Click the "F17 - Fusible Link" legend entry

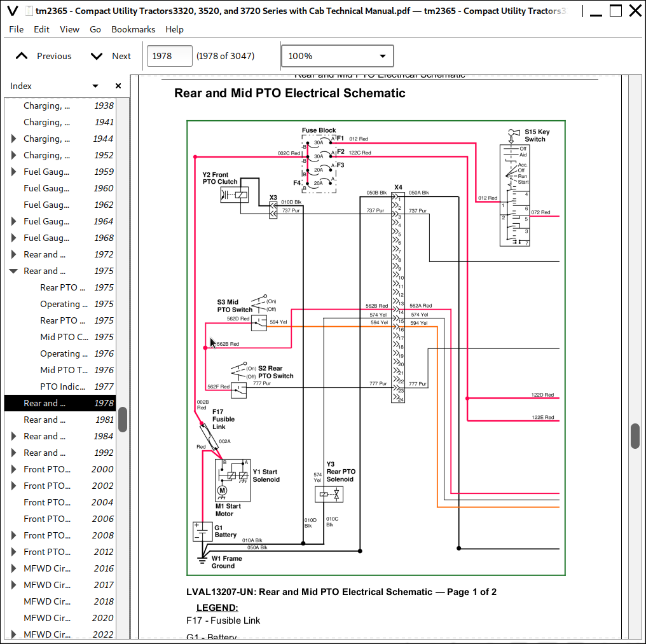click(x=223, y=620)
